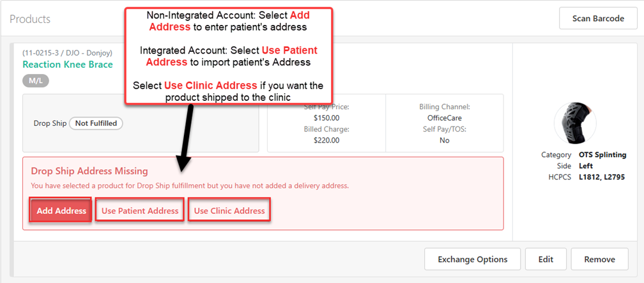644x283 pixels.
Task: Click the Not Fulfilled status badge
Action: pyautogui.click(x=96, y=123)
